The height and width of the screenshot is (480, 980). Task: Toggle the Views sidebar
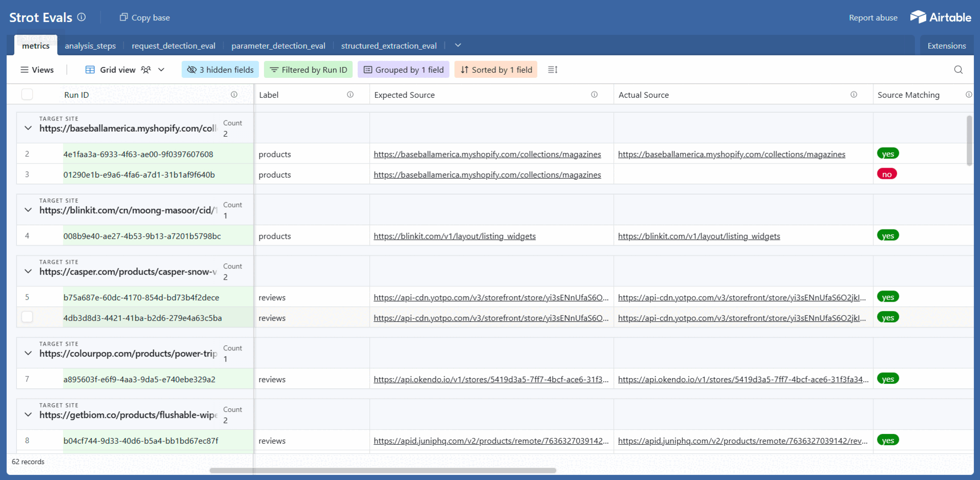(37, 70)
